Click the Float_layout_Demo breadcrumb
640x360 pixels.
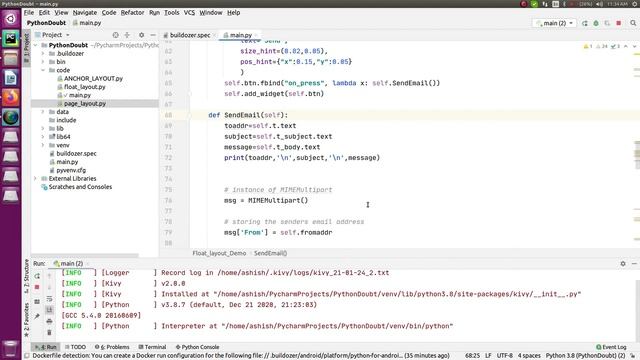[x=219, y=253]
